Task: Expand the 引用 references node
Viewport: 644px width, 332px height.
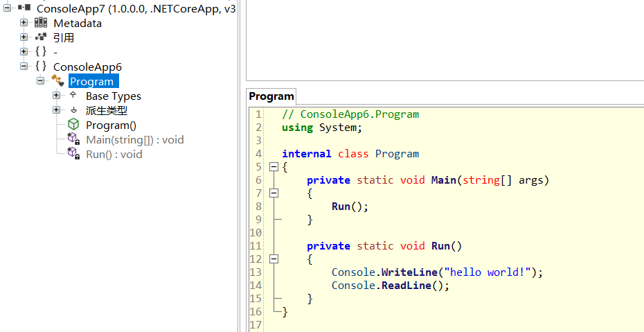Action: 24,37
